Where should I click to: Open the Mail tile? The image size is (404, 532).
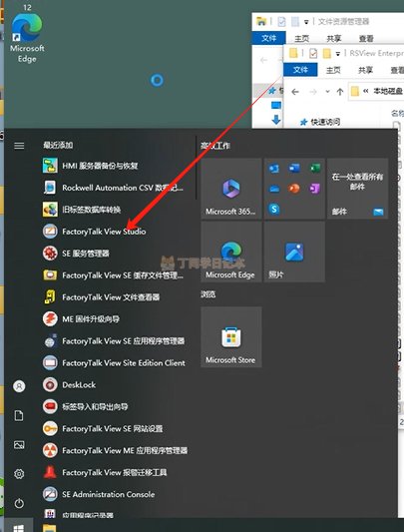pyautogui.click(x=357, y=189)
